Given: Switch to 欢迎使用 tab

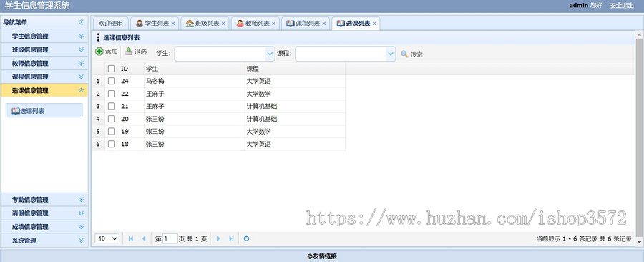Looking at the screenshot, I should 110,24.
